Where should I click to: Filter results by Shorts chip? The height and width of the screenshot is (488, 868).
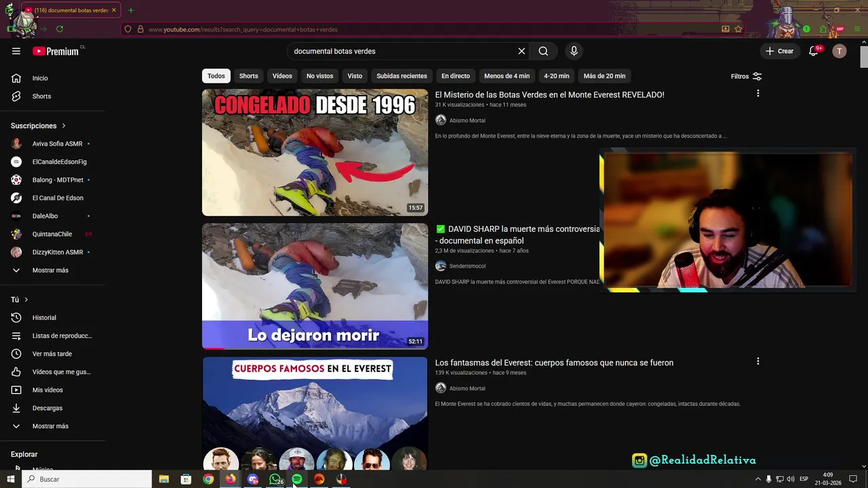click(x=248, y=76)
